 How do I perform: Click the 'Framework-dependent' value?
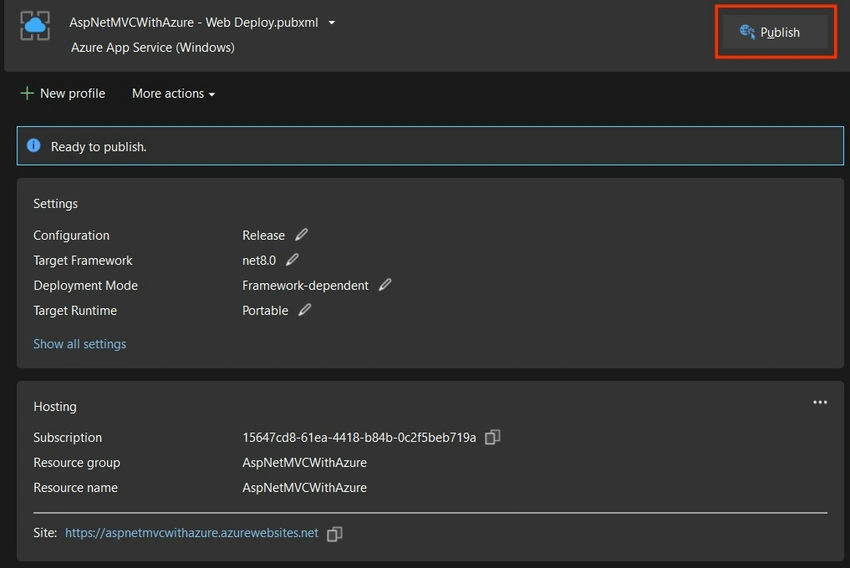(305, 286)
